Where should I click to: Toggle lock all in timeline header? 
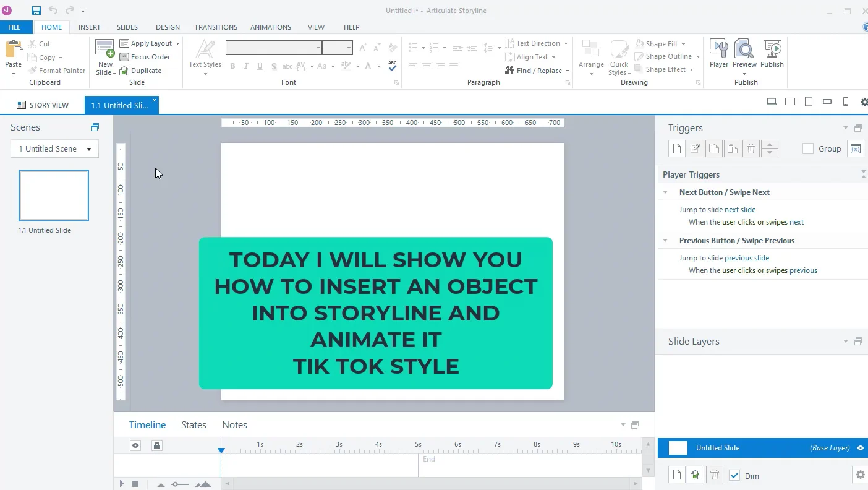point(157,445)
